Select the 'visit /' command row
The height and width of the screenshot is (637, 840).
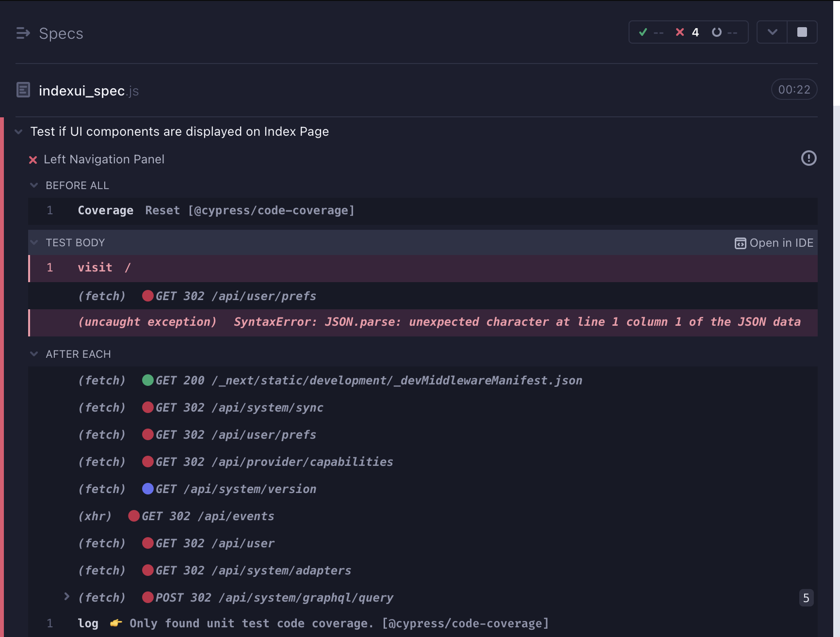click(x=423, y=268)
